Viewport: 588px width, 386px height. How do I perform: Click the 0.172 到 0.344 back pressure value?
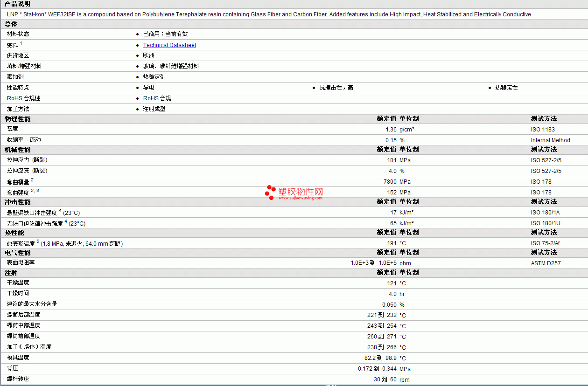tap(377, 369)
